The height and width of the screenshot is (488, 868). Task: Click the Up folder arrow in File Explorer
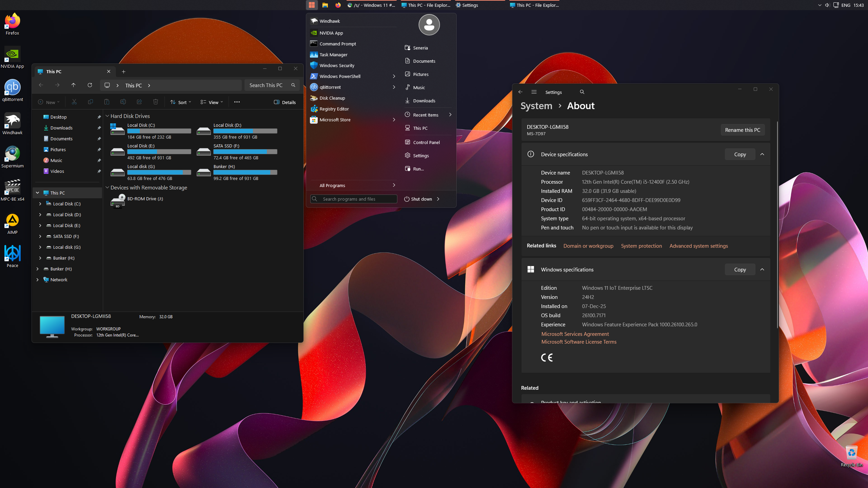pyautogui.click(x=74, y=85)
